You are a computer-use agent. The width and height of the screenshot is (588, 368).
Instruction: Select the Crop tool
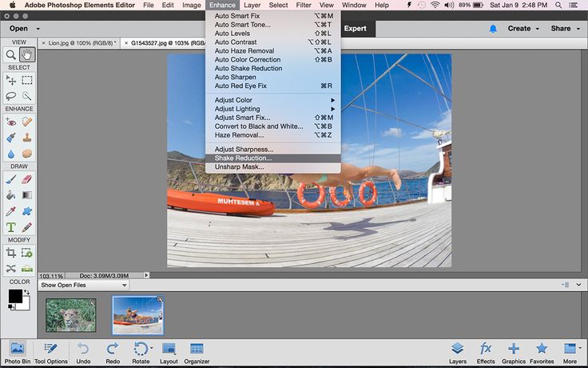click(11, 253)
